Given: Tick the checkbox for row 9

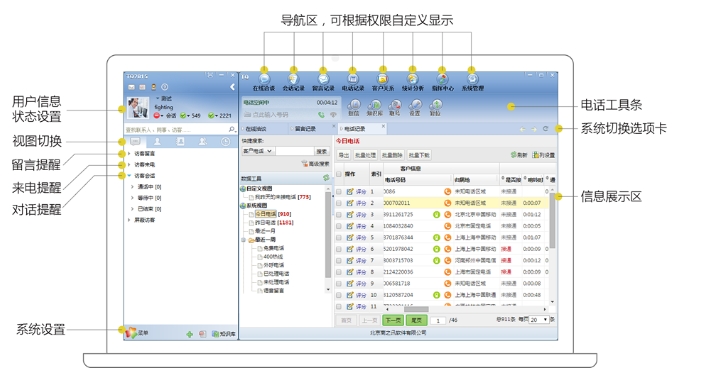Looking at the screenshot, I should [x=339, y=283].
